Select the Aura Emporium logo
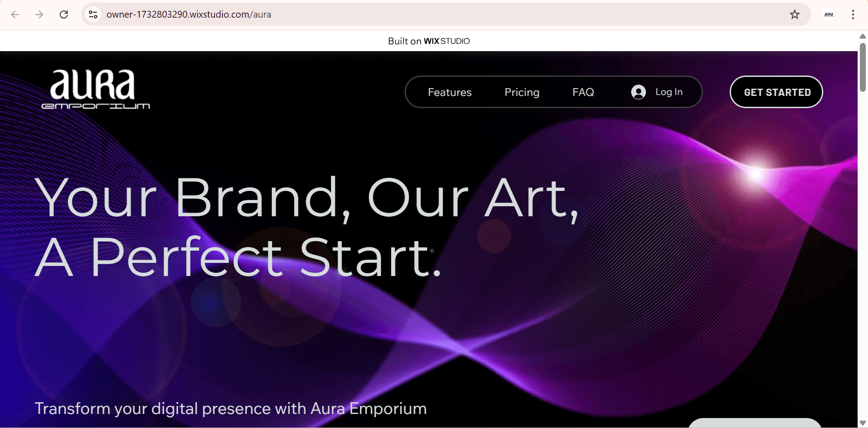Image resolution: width=868 pixels, height=428 pixels. click(96, 89)
